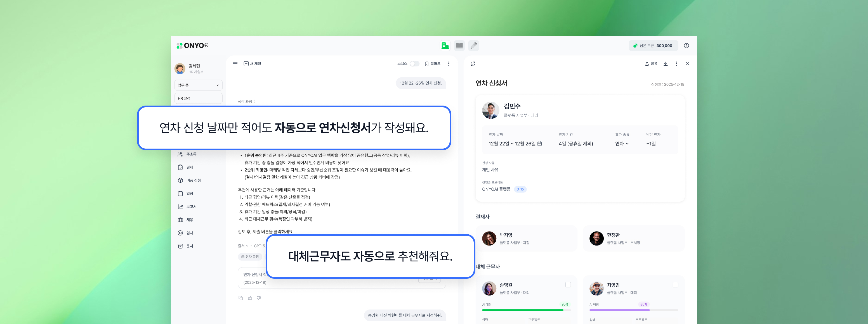Viewport: 868px width, 324px height.
Task: Open the help question mark icon
Action: click(x=686, y=46)
